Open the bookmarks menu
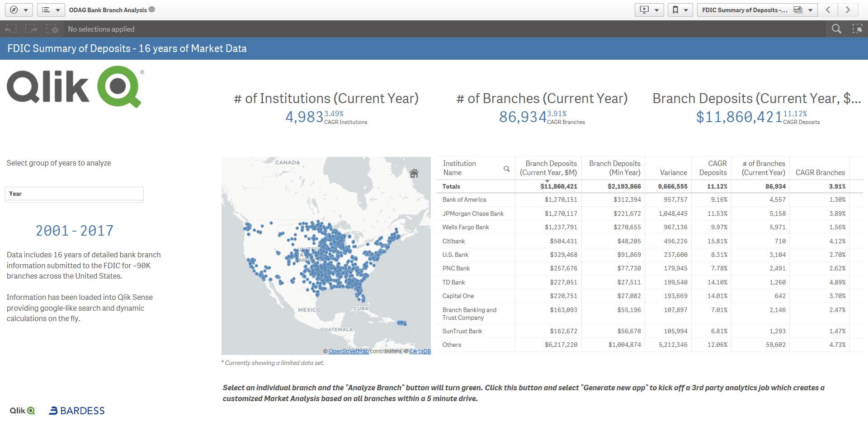This screenshot has height=426, width=868. [680, 10]
